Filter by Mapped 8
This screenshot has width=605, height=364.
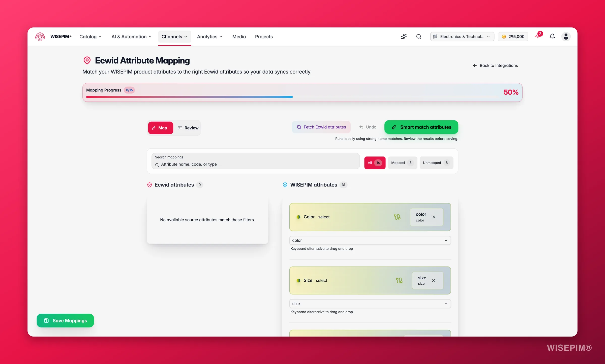402,162
